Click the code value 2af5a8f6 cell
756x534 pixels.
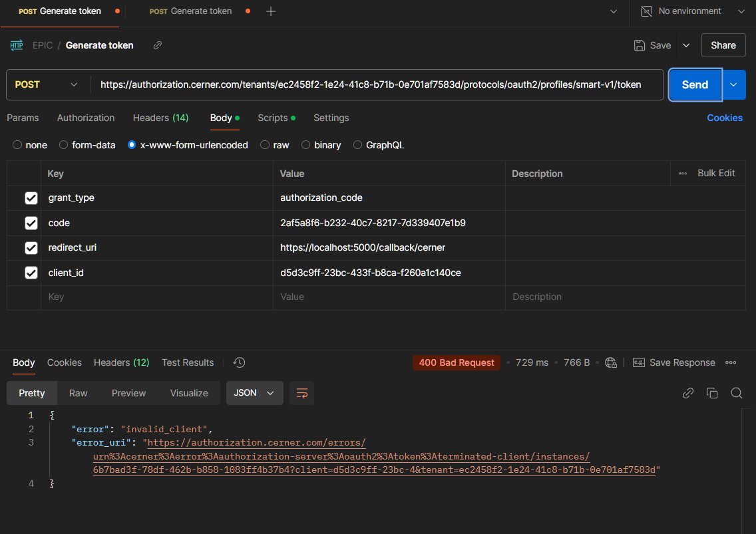pyautogui.click(x=389, y=223)
